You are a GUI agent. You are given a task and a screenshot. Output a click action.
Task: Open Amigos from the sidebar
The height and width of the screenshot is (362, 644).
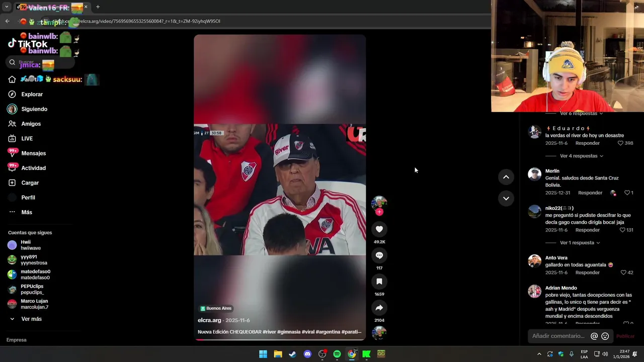click(31, 124)
